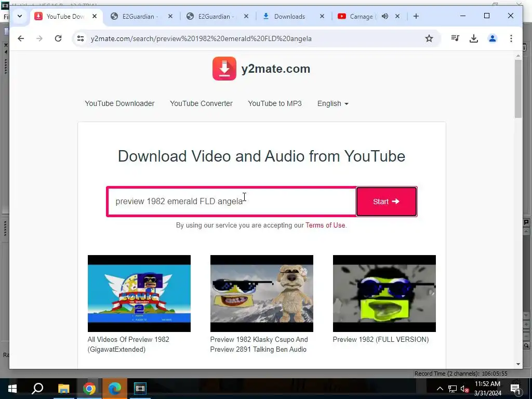Click the y2mate logo icon
The image size is (532, 399).
[x=224, y=69]
